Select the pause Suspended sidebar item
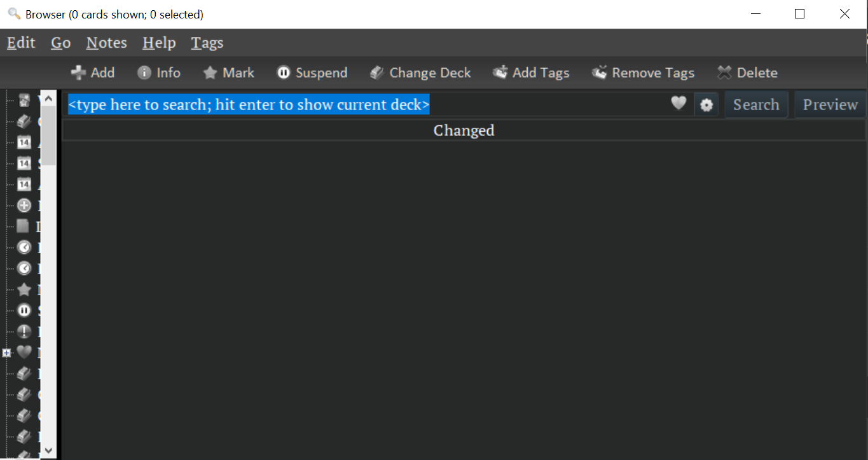Screen dimensions: 868x460 tap(24, 310)
